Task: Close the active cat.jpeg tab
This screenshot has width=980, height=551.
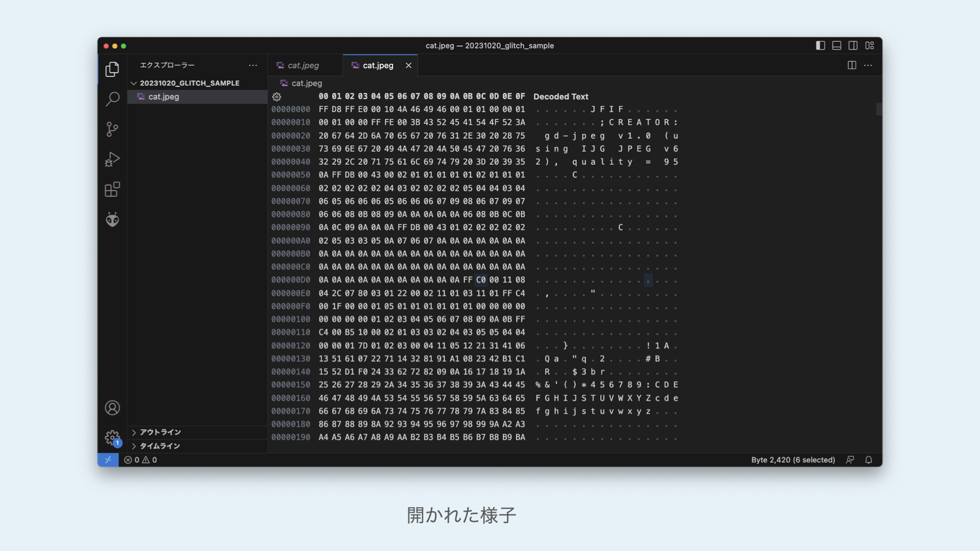Action: pos(408,65)
